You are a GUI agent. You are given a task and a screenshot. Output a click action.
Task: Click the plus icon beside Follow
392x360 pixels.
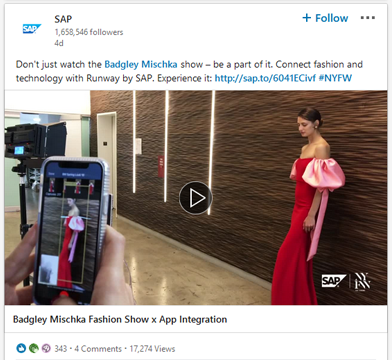click(306, 18)
